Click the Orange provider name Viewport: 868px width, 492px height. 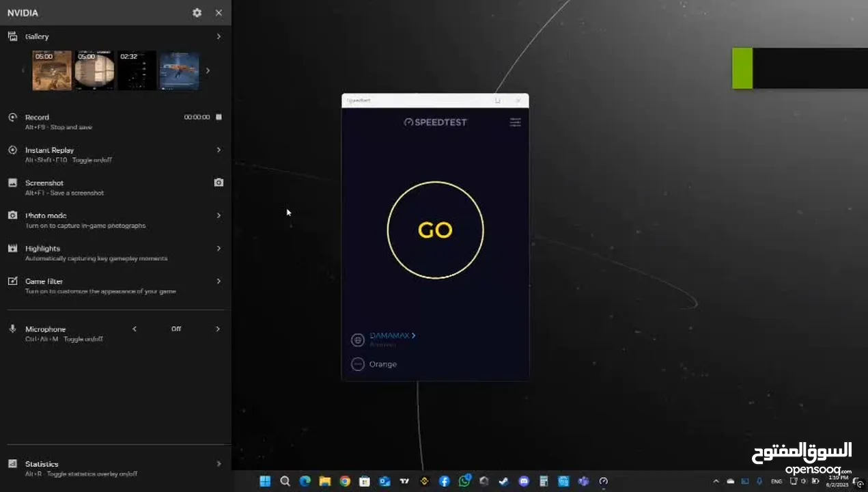click(383, 364)
